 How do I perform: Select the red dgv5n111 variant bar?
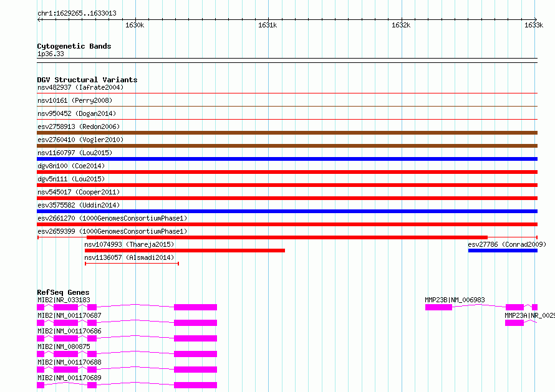(287, 185)
